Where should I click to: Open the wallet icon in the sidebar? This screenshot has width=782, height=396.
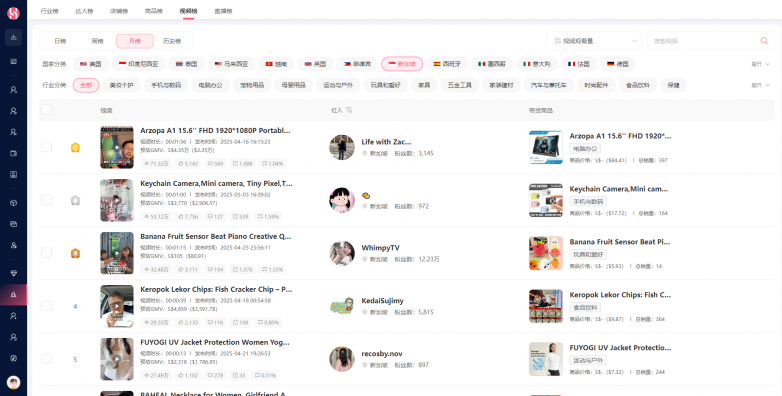[13, 153]
